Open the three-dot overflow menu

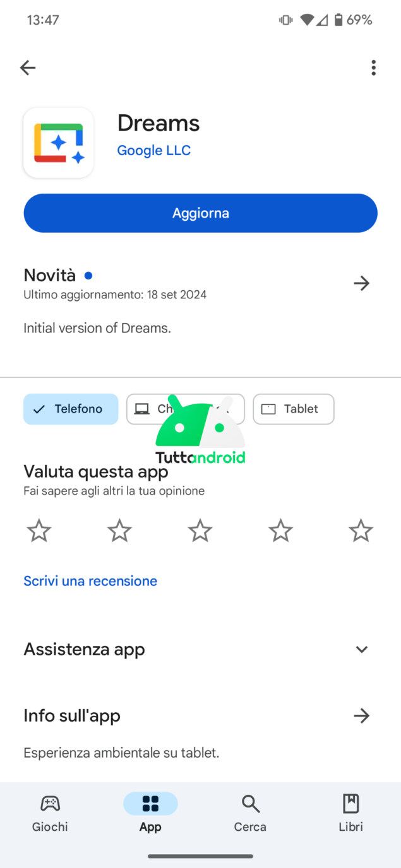373,67
